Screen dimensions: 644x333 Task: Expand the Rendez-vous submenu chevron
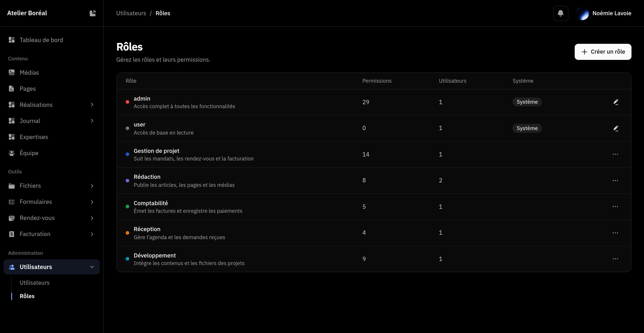pyautogui.click(x=92, y=218)
